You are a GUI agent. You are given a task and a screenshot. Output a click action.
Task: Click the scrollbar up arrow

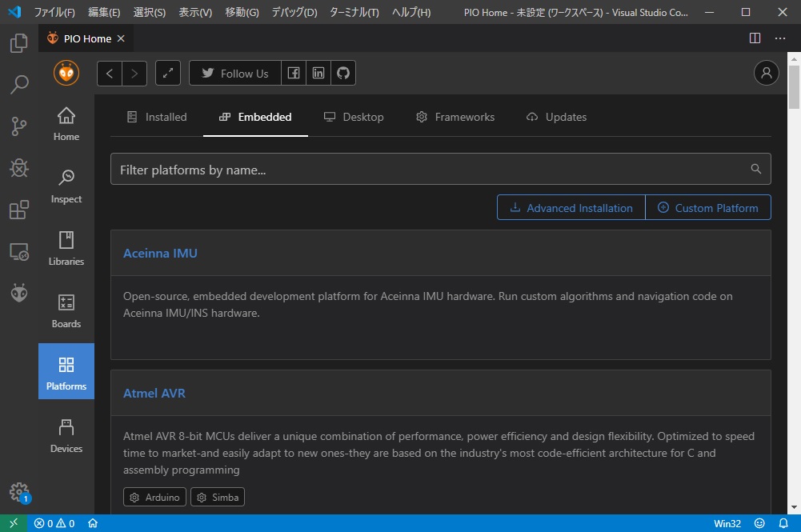coord(794,58)
